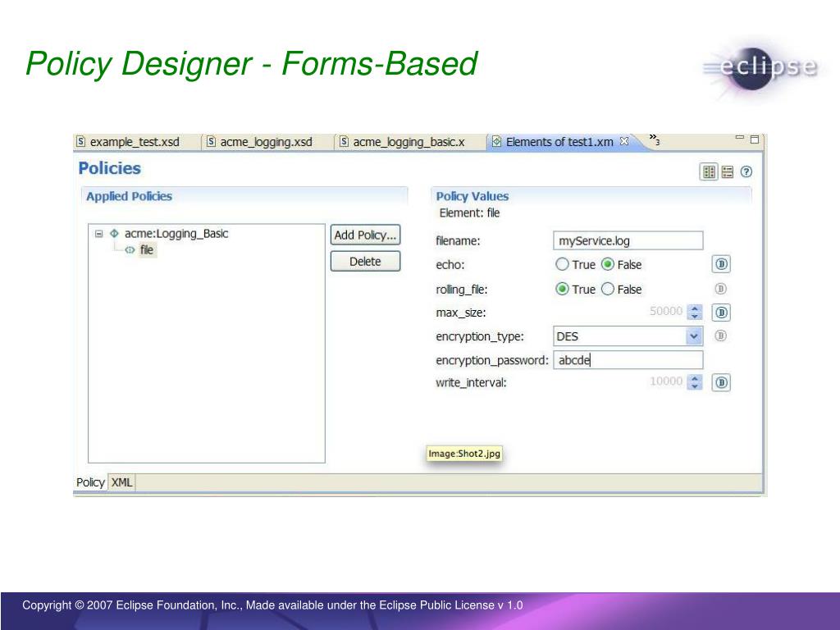
Task: Increase the write_interval spinner value
Action: click(695, 377)
